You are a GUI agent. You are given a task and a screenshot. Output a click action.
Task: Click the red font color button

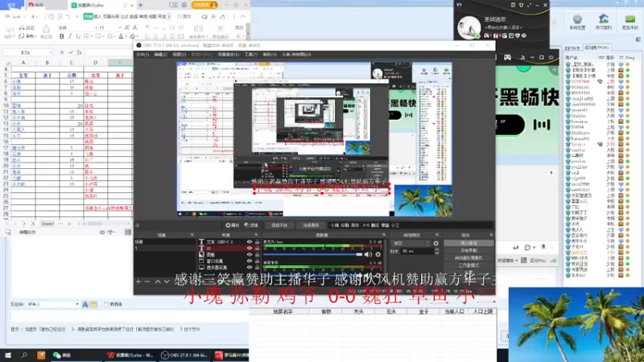[121, 36]
